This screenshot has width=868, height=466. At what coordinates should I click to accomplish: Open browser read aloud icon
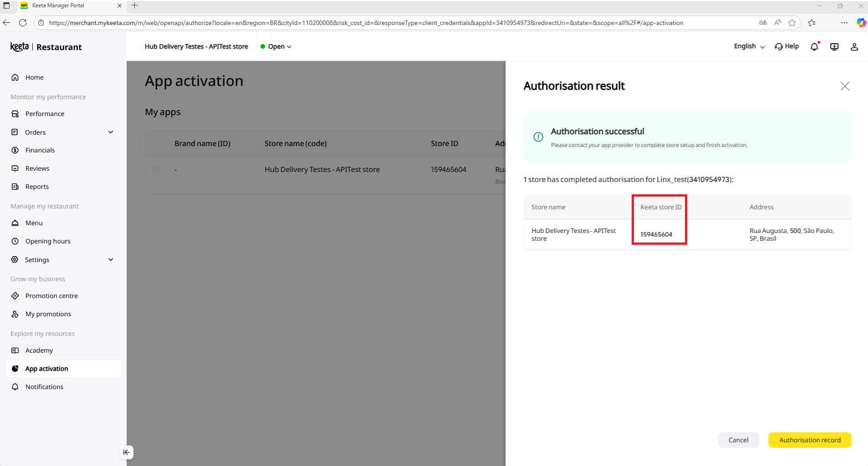tap(777, 23)
